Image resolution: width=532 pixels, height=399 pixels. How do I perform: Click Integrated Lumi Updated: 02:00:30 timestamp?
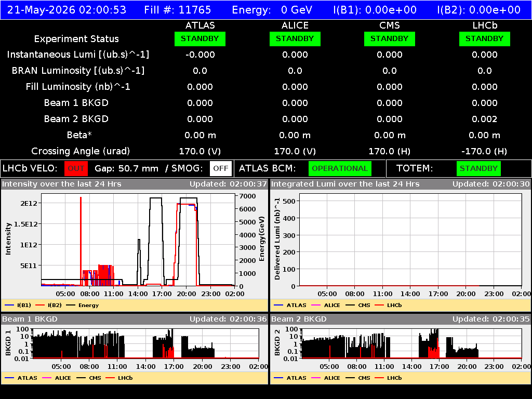tap(491, 184)
